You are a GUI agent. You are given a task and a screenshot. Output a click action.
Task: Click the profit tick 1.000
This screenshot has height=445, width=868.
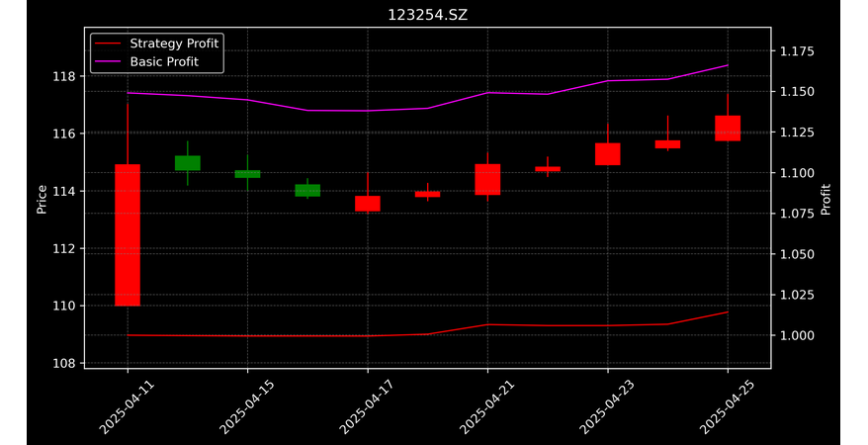[797, 335]
